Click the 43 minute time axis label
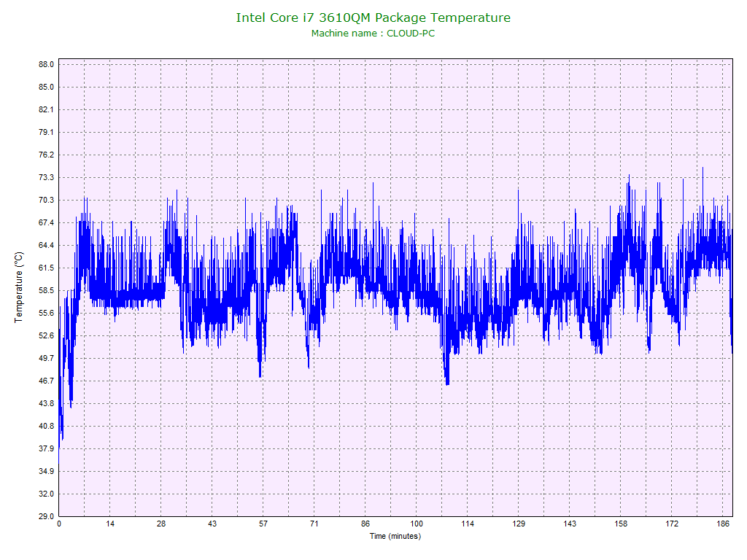 212,524
